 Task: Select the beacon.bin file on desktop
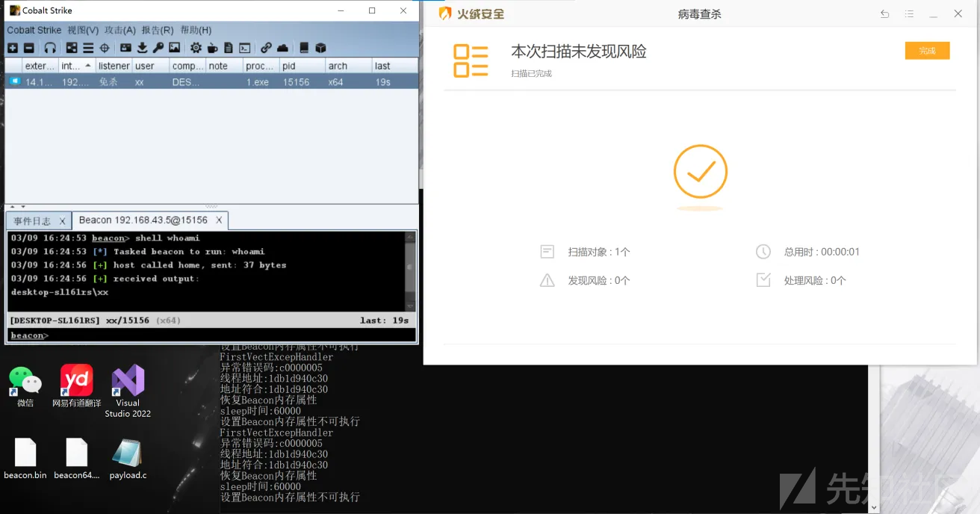(25, 459)
